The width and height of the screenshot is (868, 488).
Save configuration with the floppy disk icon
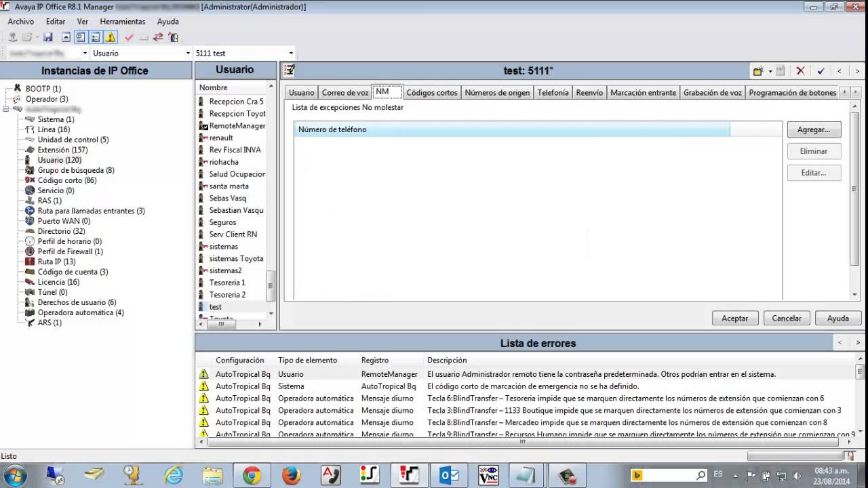coord(48,37)
